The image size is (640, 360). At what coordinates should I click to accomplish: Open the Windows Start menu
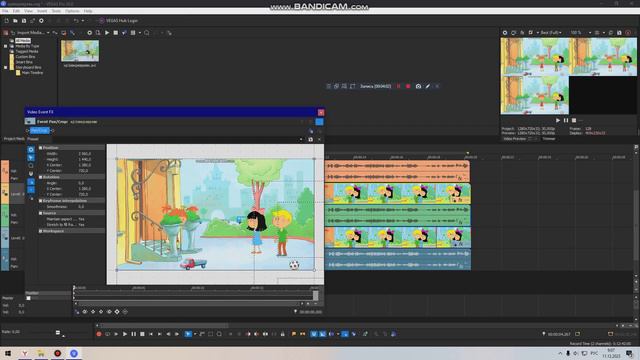(x=7, y=353)
